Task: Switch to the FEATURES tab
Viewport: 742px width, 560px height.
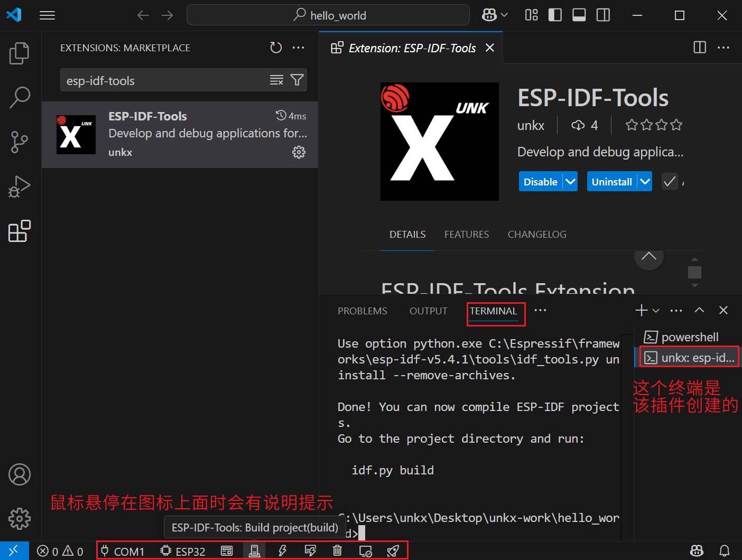Action: [467, 234]
